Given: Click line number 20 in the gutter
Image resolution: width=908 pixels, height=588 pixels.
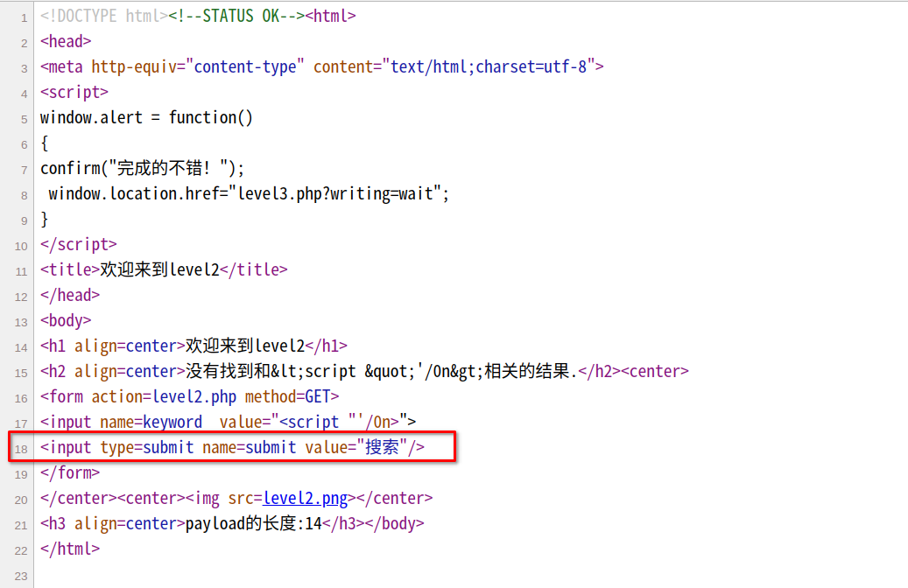Looking at the screenshot, I should 21,500.
